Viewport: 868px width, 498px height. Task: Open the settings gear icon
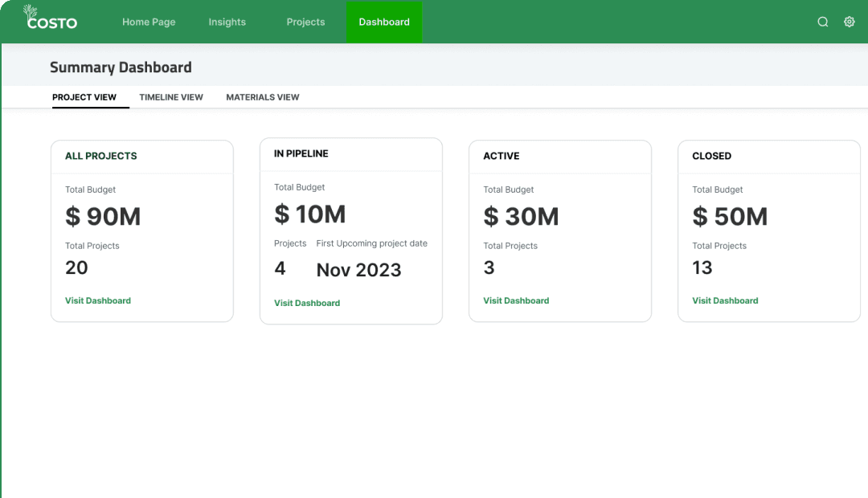(x=850, y=22)
